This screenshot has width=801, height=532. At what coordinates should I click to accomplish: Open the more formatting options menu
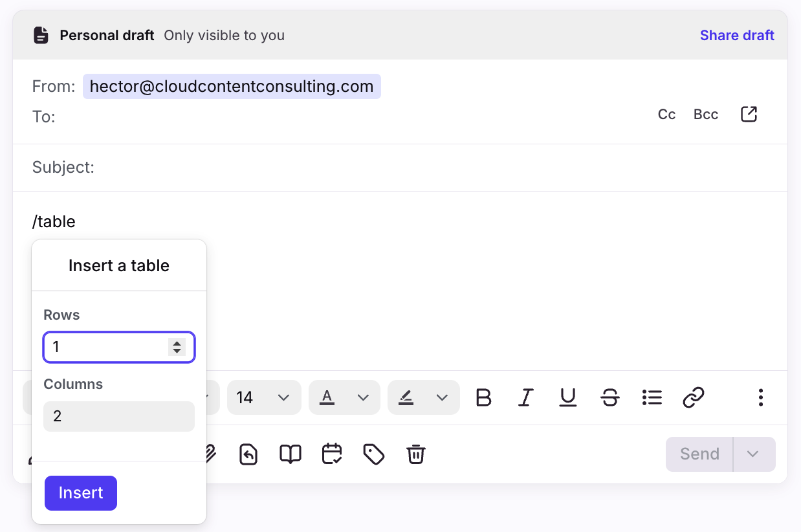click(761, 397)
